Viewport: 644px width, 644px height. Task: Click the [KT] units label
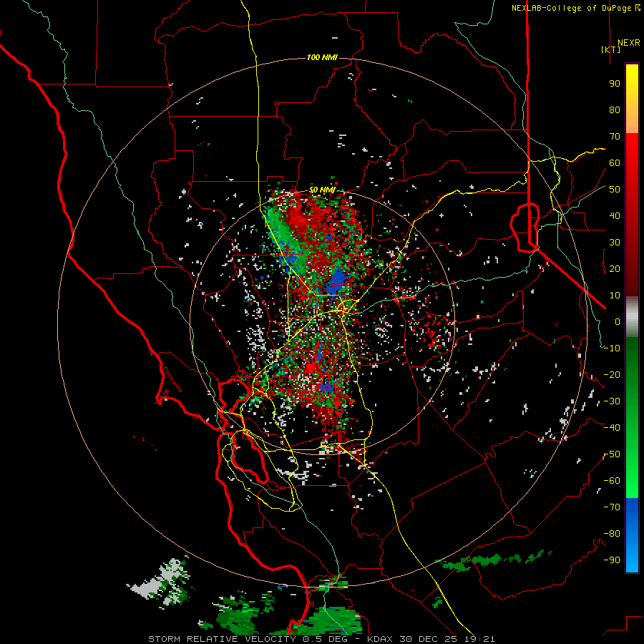(611, 49)
